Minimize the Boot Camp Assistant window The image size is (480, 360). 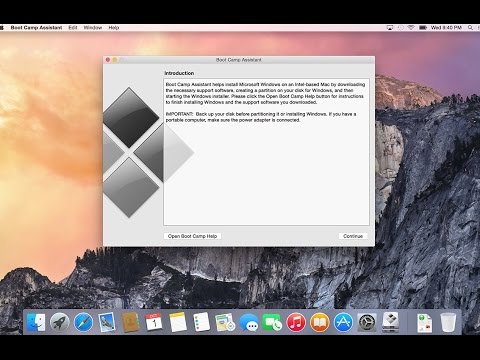tap(115, 60)
